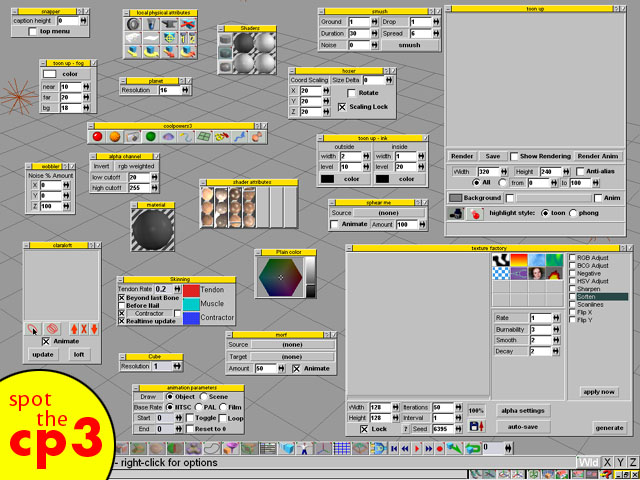This screenshot has width=640, height=480.
Task: Enable the Anti-alias checkbox
Action: (x=580, y=171)
